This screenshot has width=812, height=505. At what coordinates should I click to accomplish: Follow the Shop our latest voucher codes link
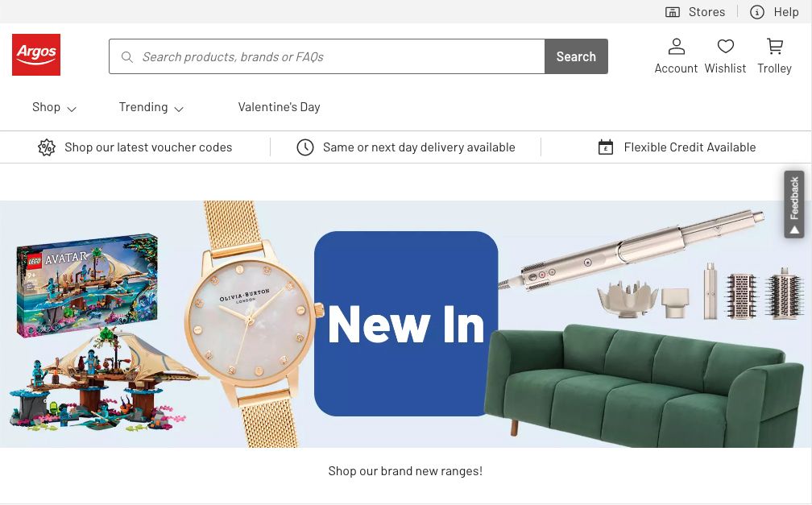[x=148, y=147]
